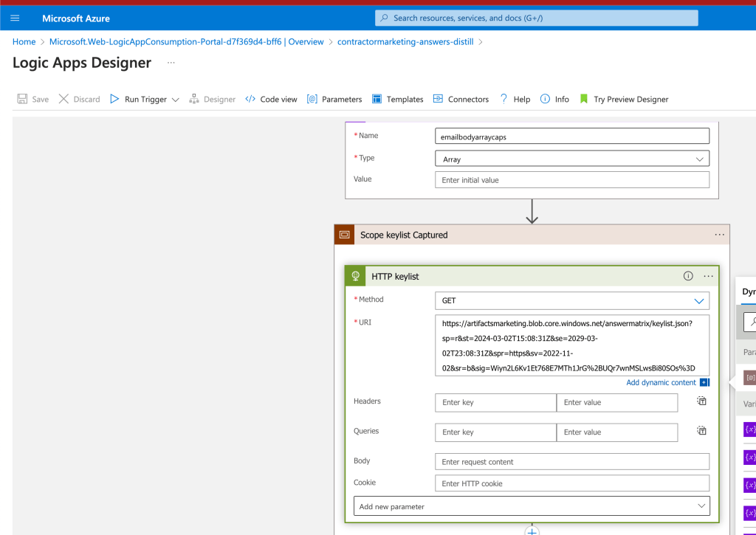Open Microsoft.Web-LogicAppConsumption Overview breadcrumb
The height and width of the screenshot is (535, 756).
(187, 42)
